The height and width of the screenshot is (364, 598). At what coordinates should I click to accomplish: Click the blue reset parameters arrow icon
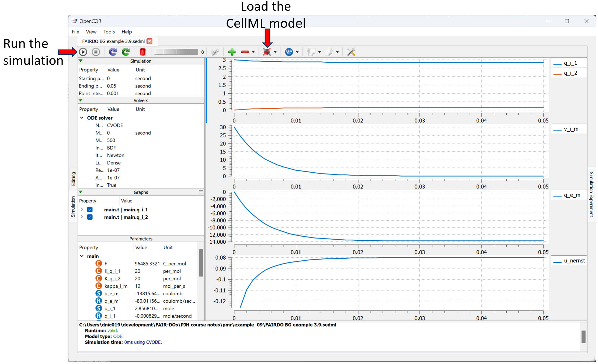pos(113,52)
